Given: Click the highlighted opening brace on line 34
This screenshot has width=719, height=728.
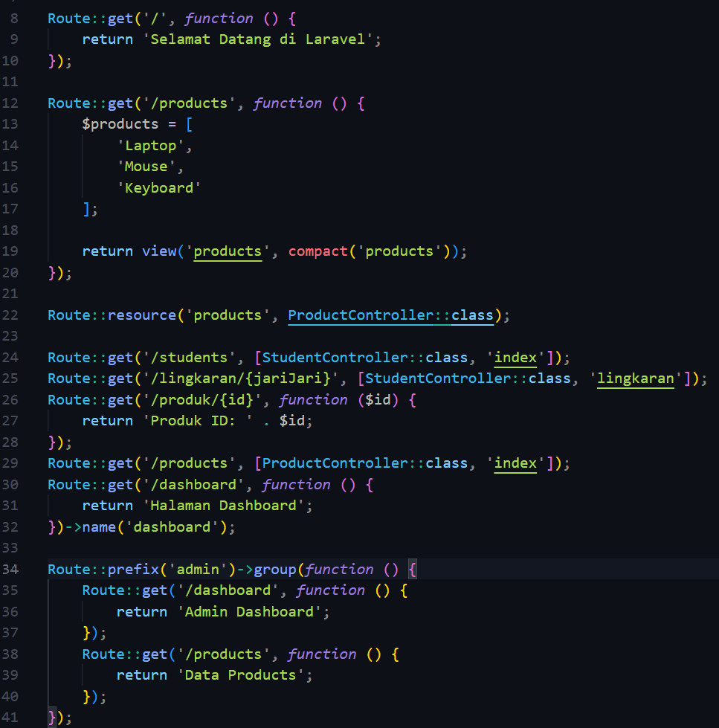Looking at the screenshot, I should click(412, 570).
